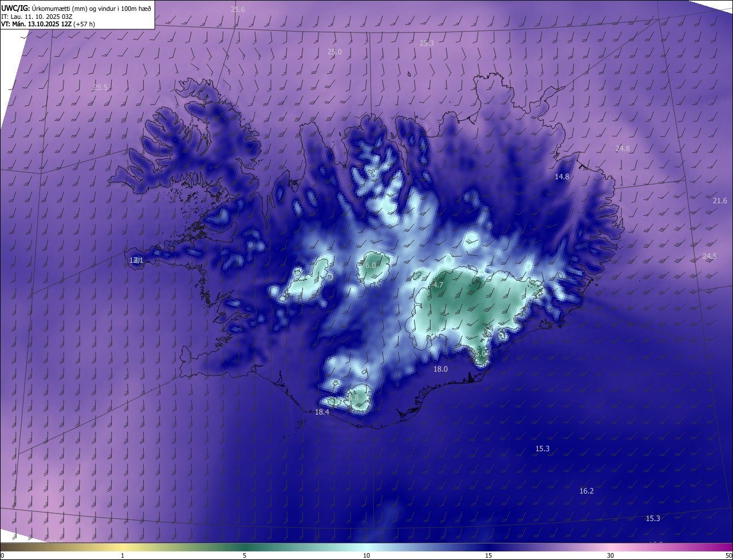This screenshot has width=733, height=560.
Task: Click the colorbar tick label 0
Action: point(2,555)
